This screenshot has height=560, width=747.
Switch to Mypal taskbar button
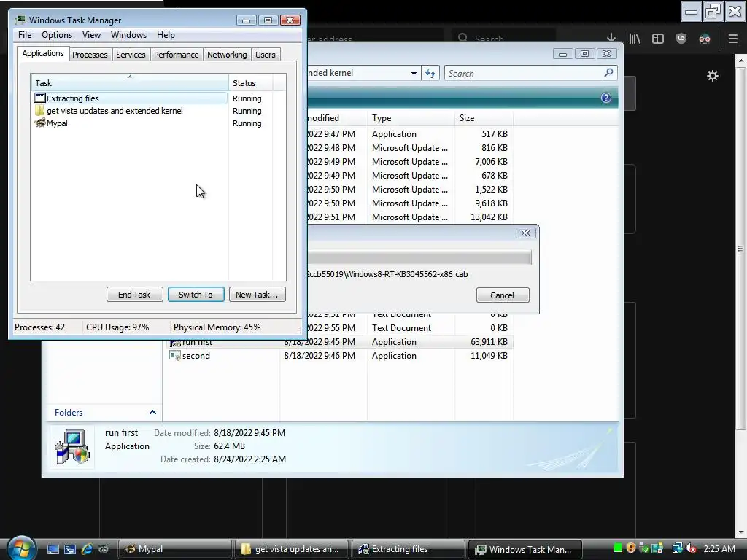(174, 549)
